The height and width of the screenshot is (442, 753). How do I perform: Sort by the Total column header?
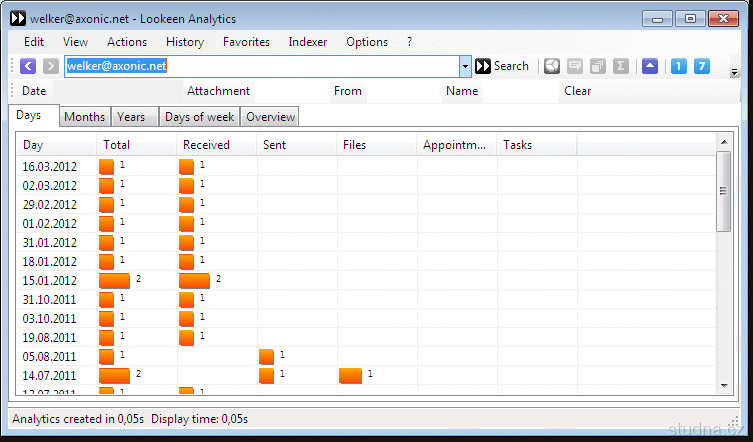click(137, 145)
